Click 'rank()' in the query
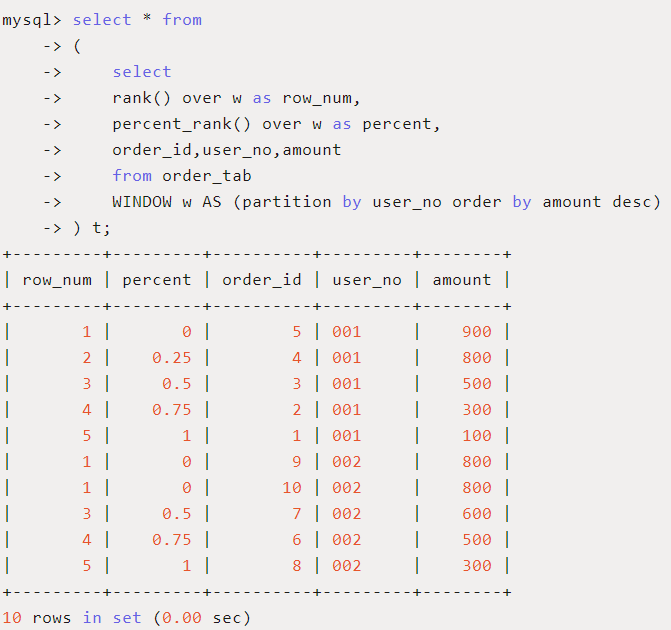 [x=141, y=98]
